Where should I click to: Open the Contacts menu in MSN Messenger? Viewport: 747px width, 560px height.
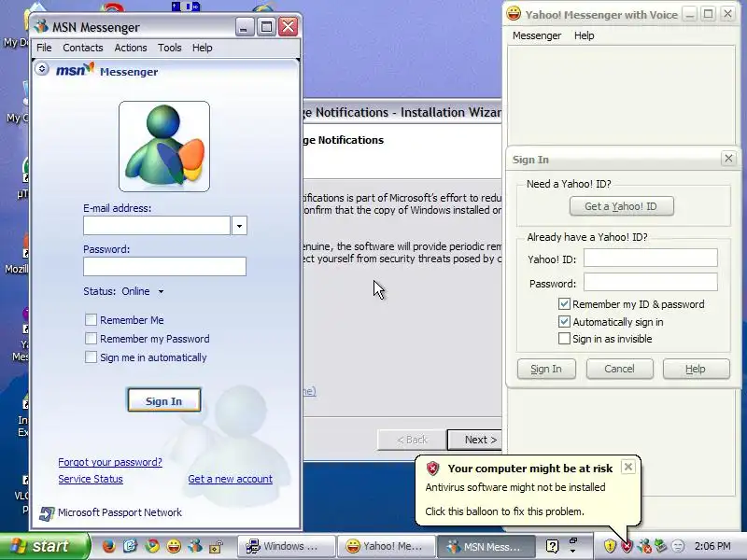(83, 48)
